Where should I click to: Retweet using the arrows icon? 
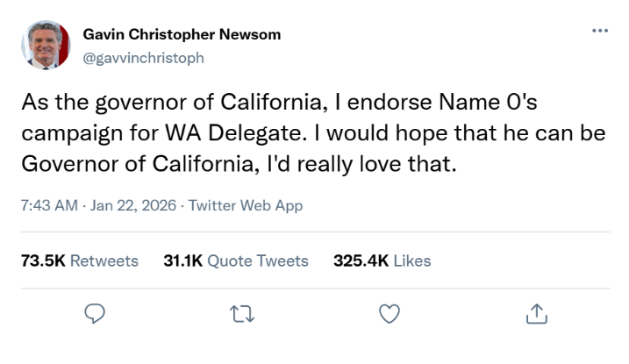click(241, 313)
